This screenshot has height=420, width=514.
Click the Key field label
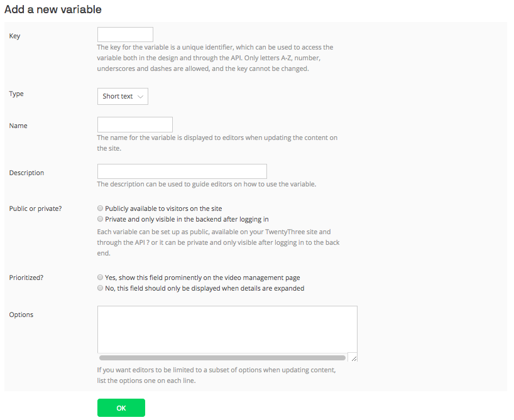[14, 36]
